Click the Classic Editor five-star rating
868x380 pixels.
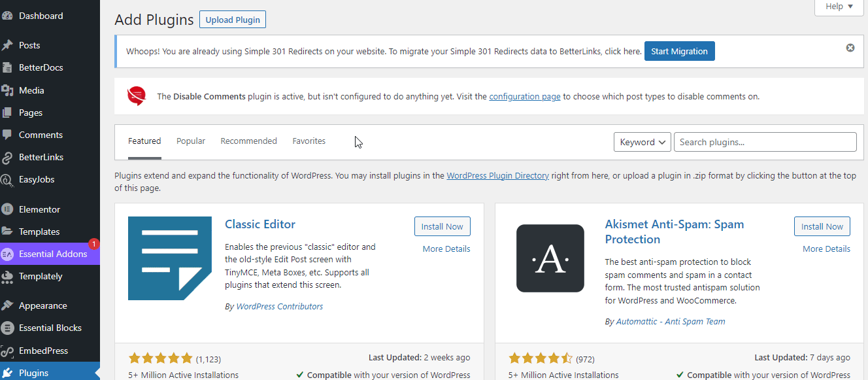point(161,358)
